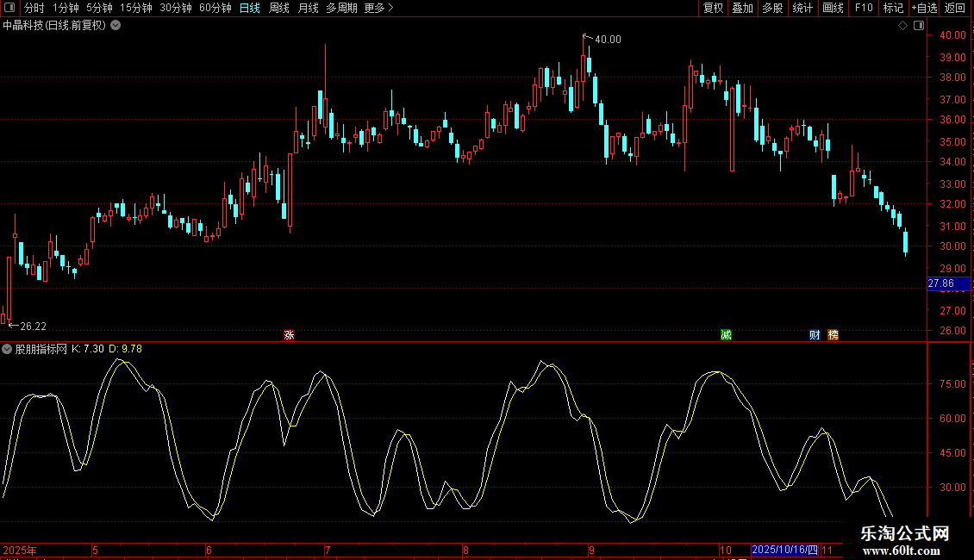Add stock to watchlist with +自选

[924, 8]
